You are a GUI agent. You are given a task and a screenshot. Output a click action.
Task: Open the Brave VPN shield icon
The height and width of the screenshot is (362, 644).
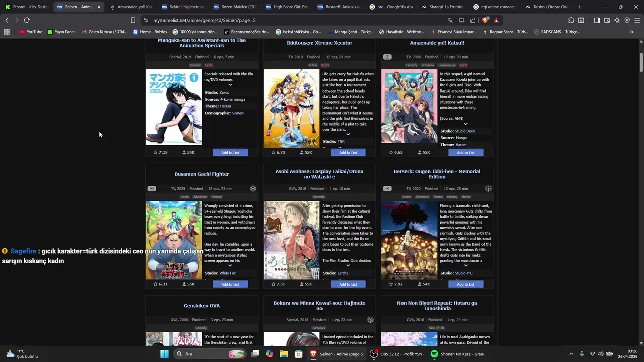(627, 20)
